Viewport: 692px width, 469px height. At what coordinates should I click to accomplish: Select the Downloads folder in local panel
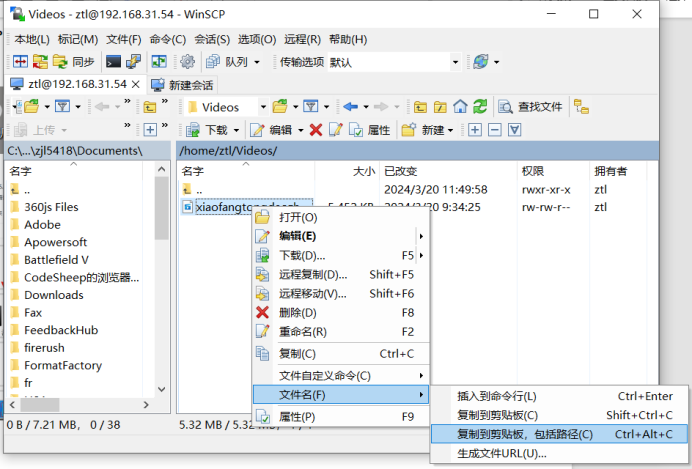(53, 295)
